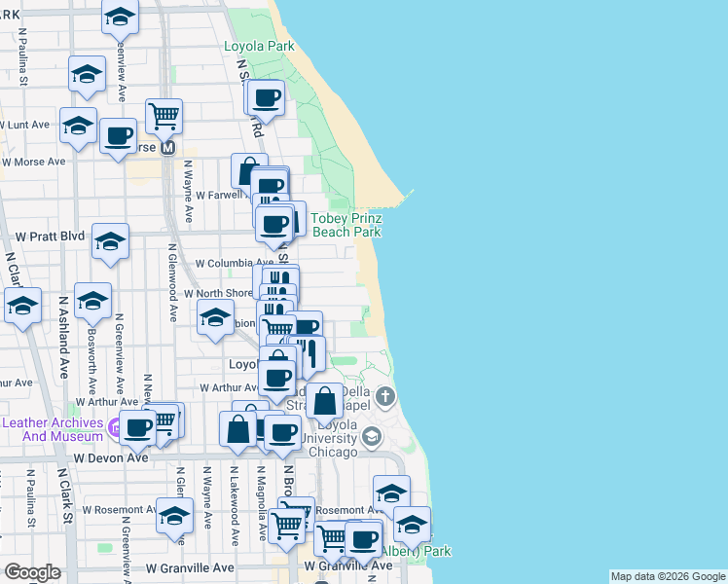
Task: Click the Leather Archives And Museum label
Action: (x=54, y=429)
